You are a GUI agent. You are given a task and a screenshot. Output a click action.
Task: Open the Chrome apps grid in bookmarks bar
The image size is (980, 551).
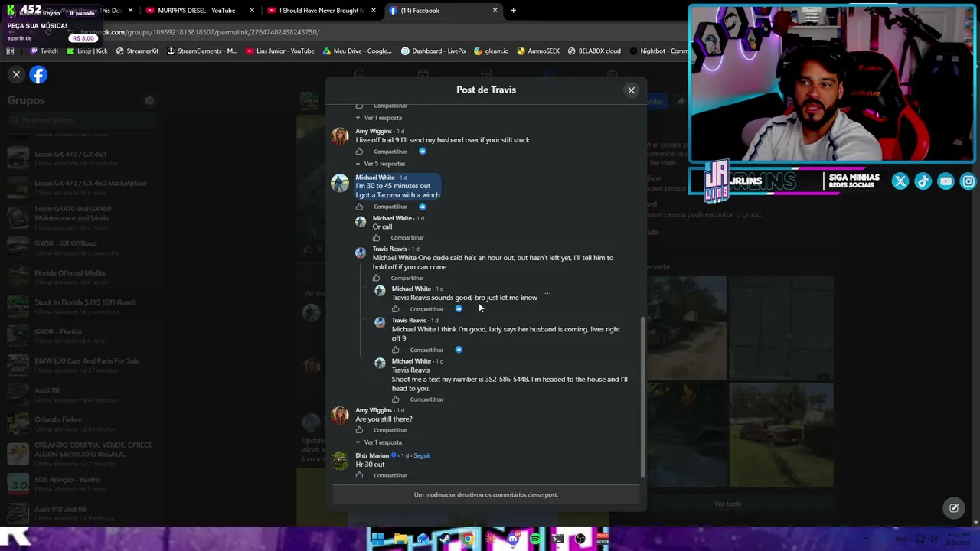point(10,51)
